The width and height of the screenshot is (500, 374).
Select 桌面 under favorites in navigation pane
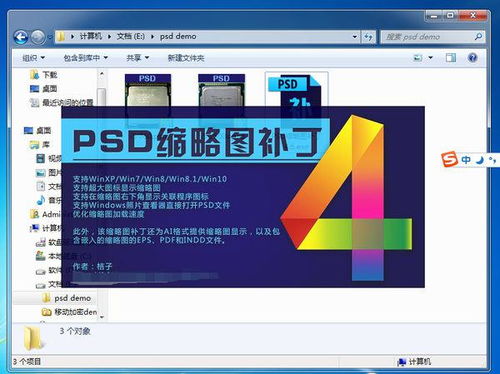click(43, 89)
